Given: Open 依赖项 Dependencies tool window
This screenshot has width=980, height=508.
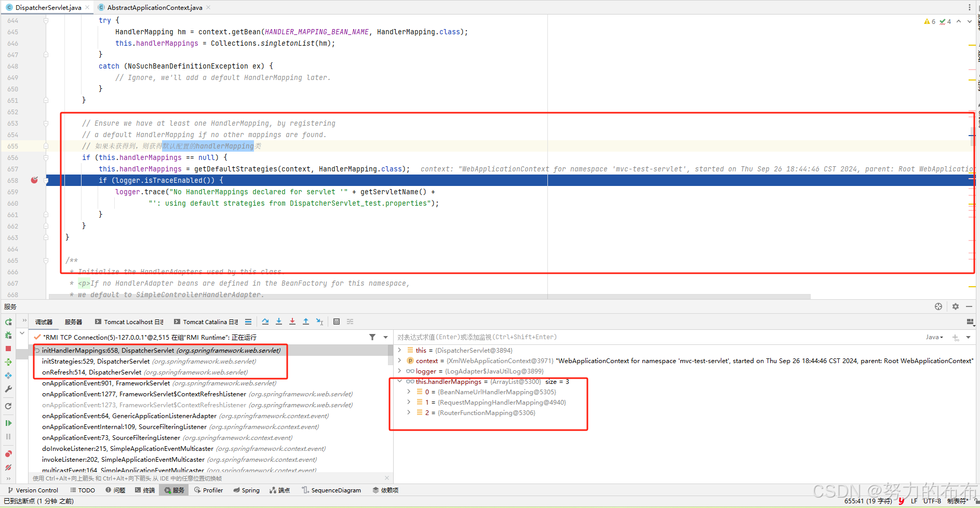Looking at the screenshot, I should [x=385, y=490].
